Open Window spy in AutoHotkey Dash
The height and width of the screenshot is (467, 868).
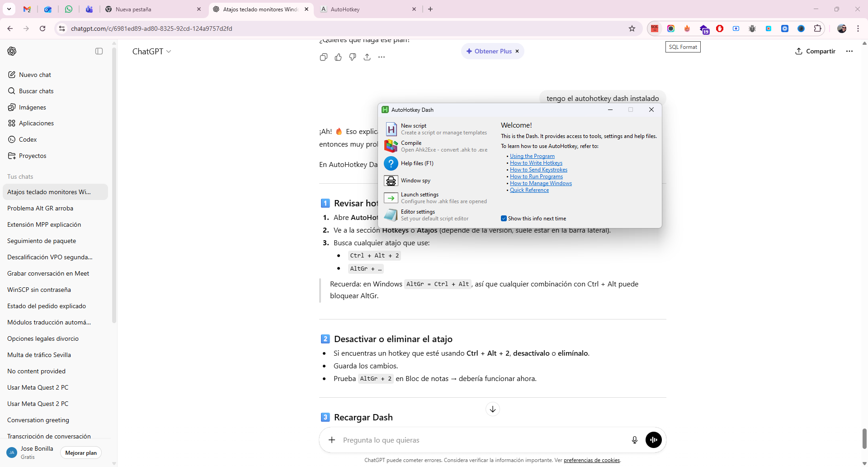click(x=415, y=181)
